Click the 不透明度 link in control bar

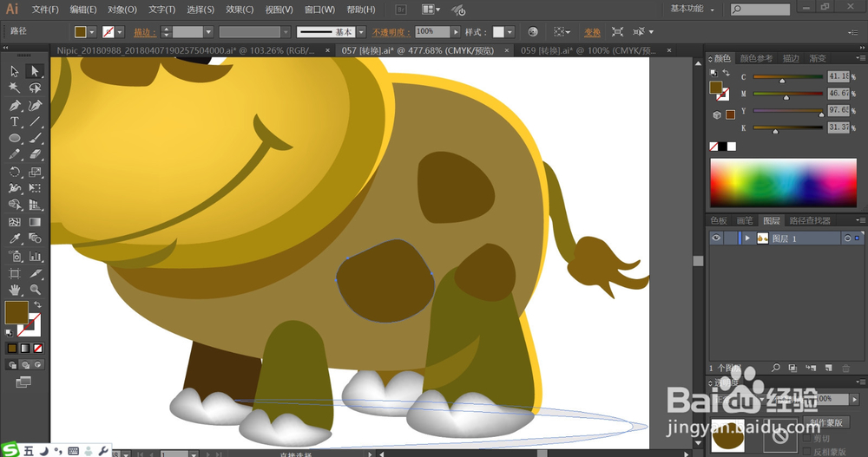tap(391, 33)
